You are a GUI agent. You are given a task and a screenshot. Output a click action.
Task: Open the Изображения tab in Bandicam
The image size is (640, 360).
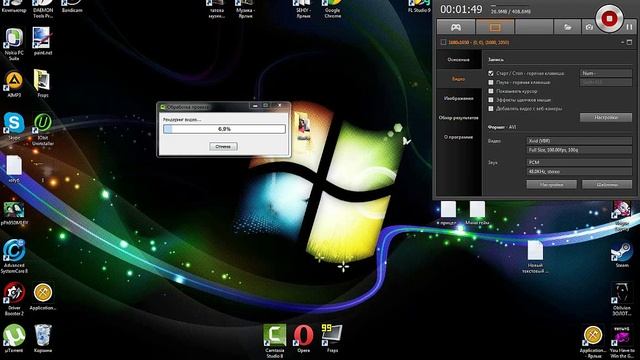(458, 98)
